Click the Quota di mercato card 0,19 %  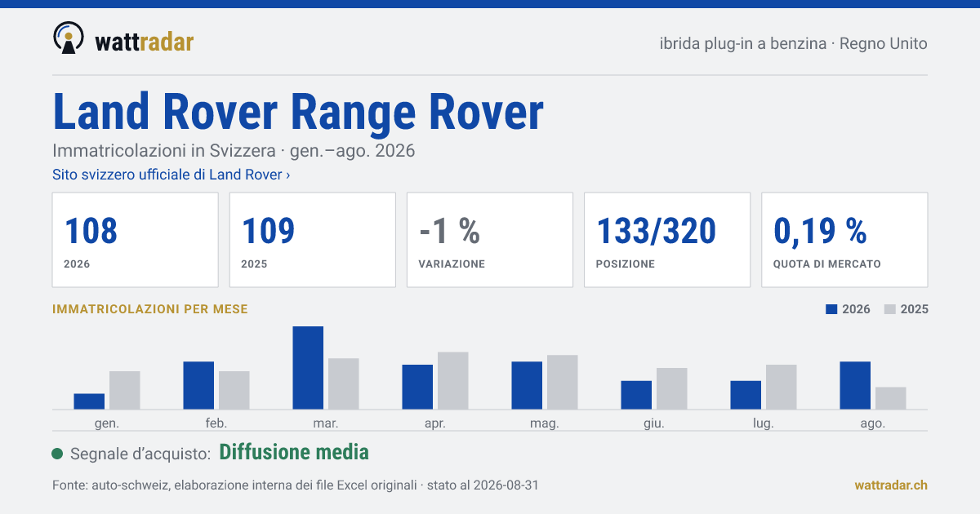tap(844, 240)
